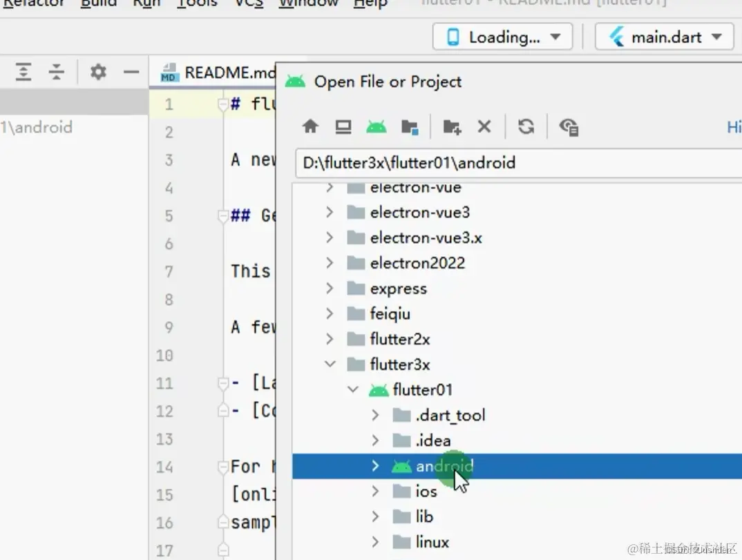Toggle fold marker on editor line 14
The image size is (742, 560).
point(223,467)
